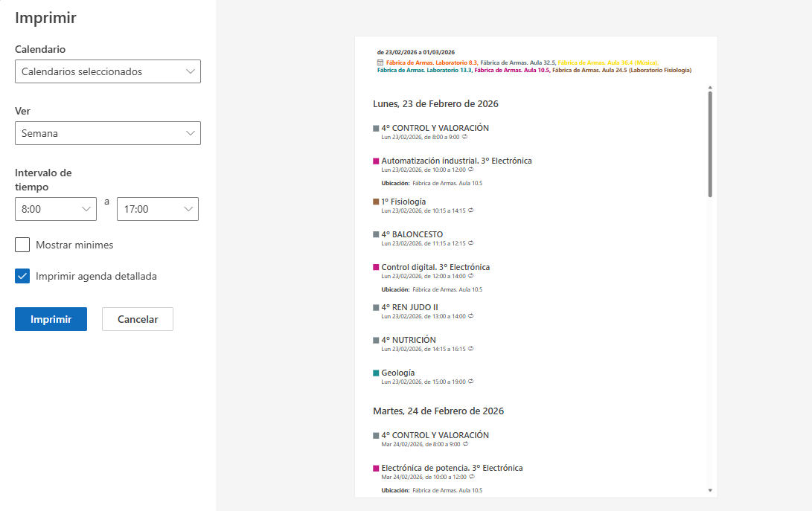
Task: Open the Ver dropdown showing Semana
Action: pos(108,133)
